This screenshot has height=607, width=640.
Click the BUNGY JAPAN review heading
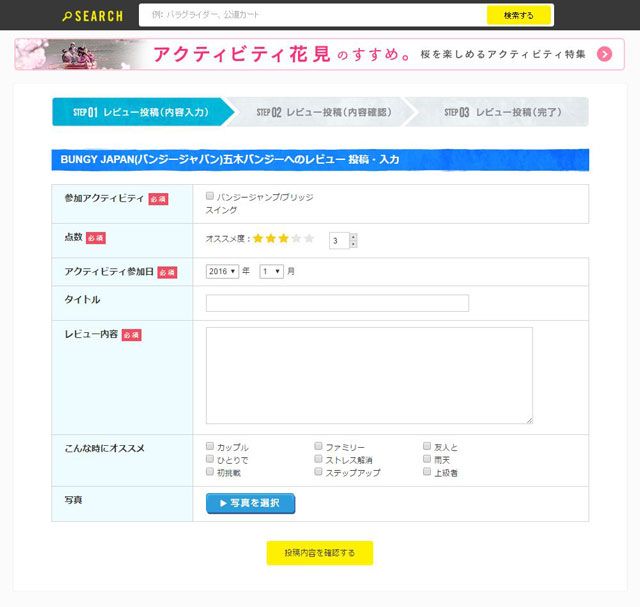tap(230, 159)
